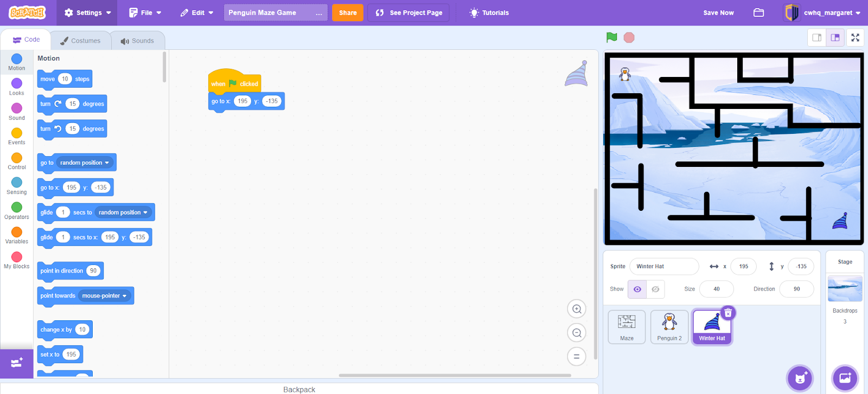Screen dimensions: 868x394
Task: Click the block palette vertical scrollbar
Action: click(164, 68)
